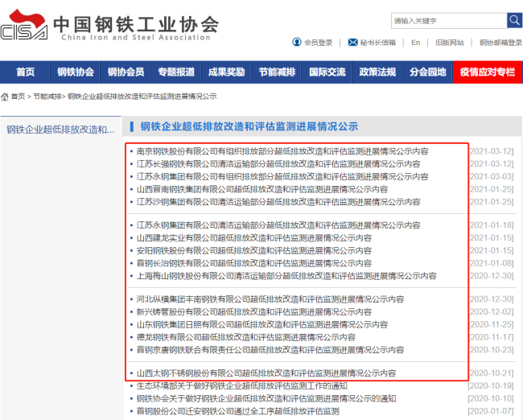Screen dimensions: 523x420
Task: Open 旧版网站 link
Action: point(450,43)
